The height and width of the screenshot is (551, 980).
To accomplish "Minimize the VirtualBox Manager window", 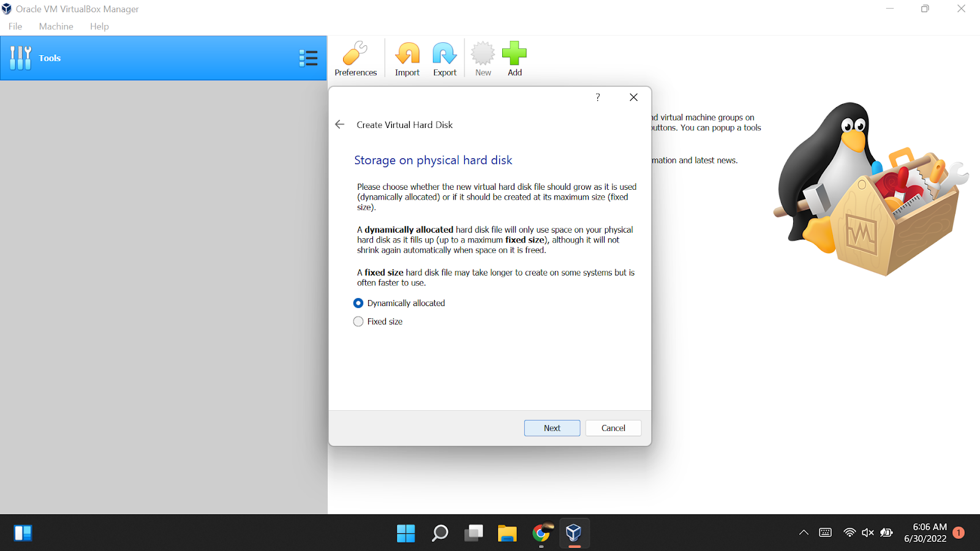I will click(x=890, y=9).
